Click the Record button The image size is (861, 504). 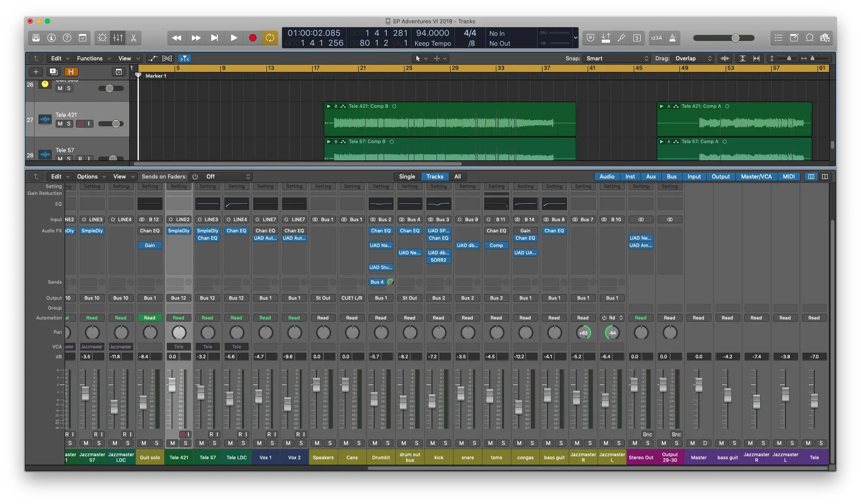coord(253,38)
